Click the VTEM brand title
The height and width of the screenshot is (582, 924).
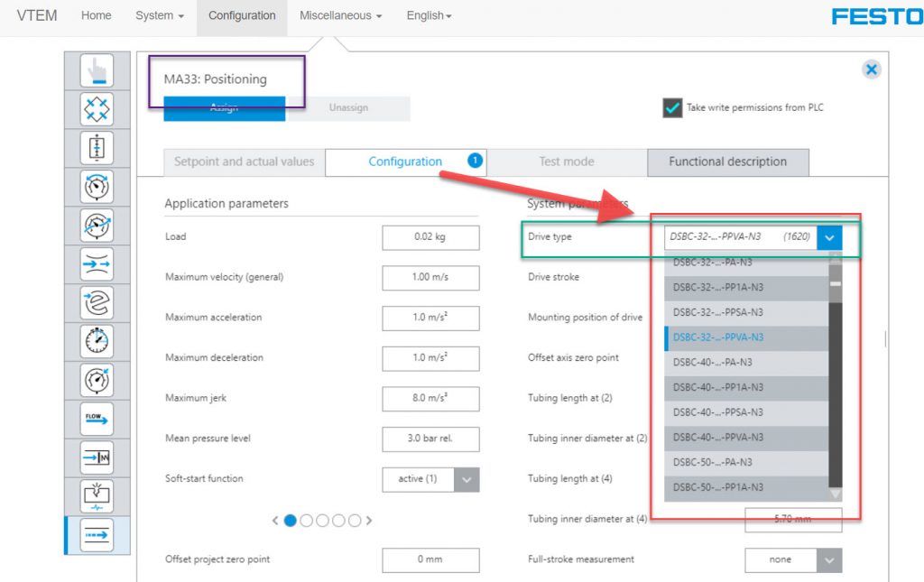(x=36, y=16)
